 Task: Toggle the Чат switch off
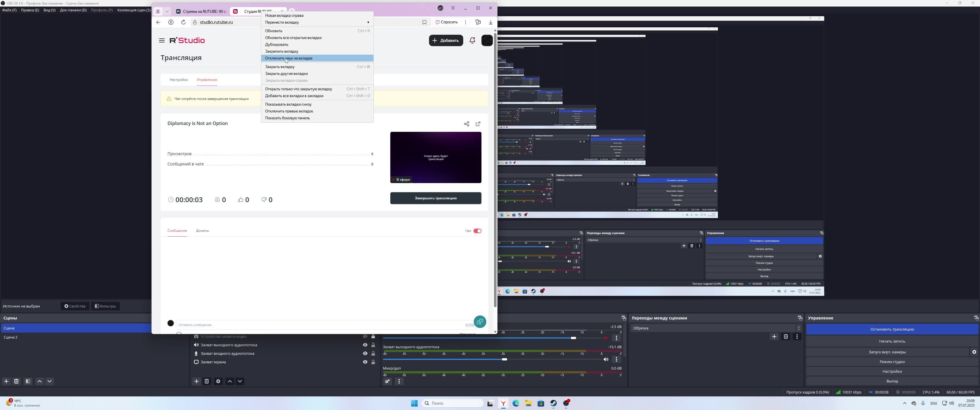click(x=477, y=231)
